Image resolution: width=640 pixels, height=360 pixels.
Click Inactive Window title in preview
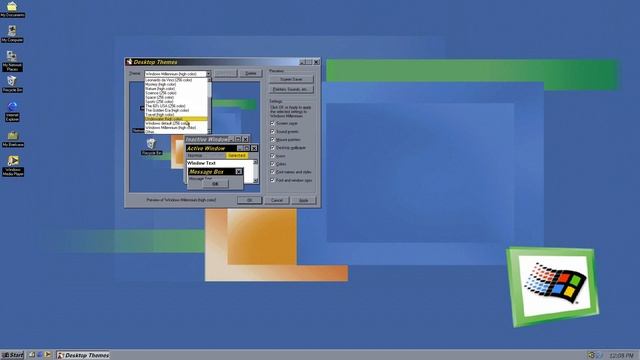(x=206, y=139)
